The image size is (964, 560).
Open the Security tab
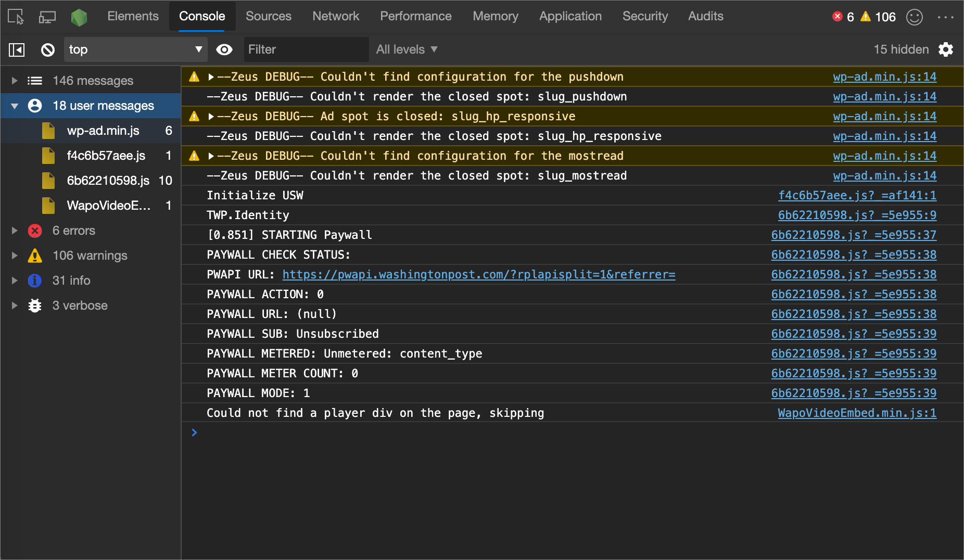click(645, 16)
